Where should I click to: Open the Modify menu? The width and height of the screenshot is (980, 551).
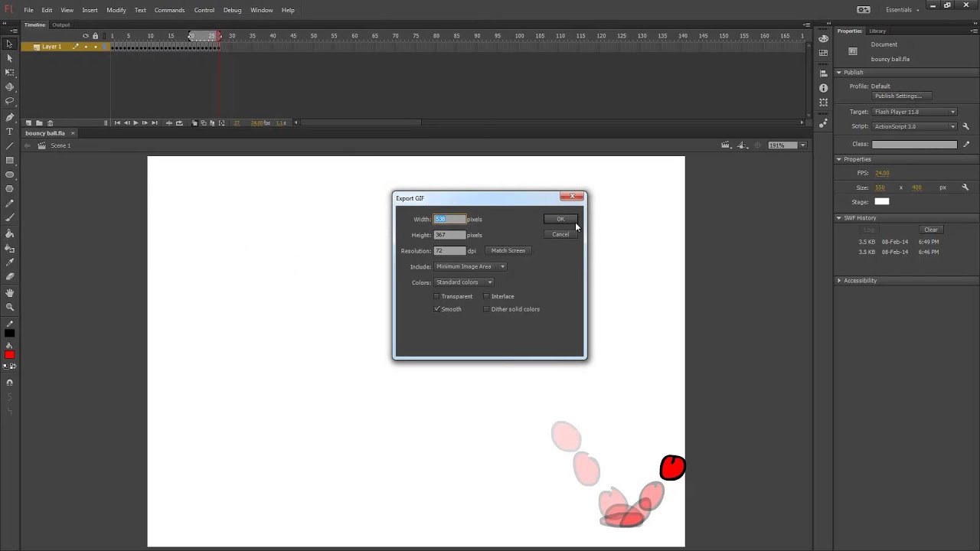[x=116, y=10]
